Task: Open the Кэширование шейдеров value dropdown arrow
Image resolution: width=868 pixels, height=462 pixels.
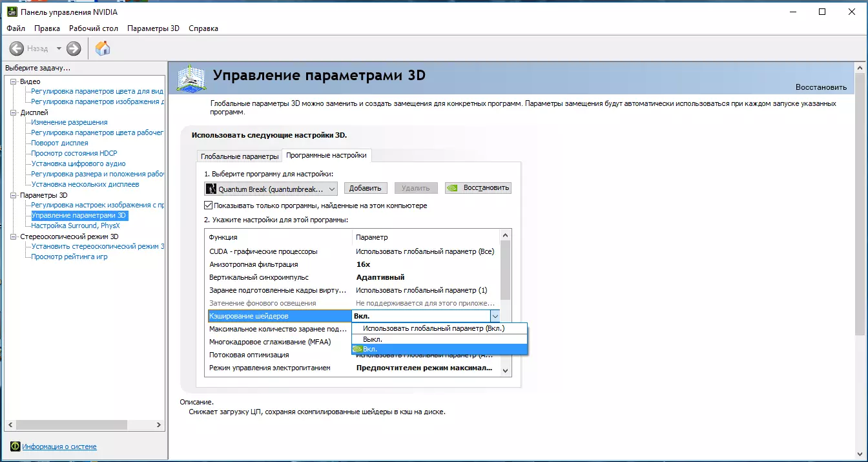Action: [495, 316]
